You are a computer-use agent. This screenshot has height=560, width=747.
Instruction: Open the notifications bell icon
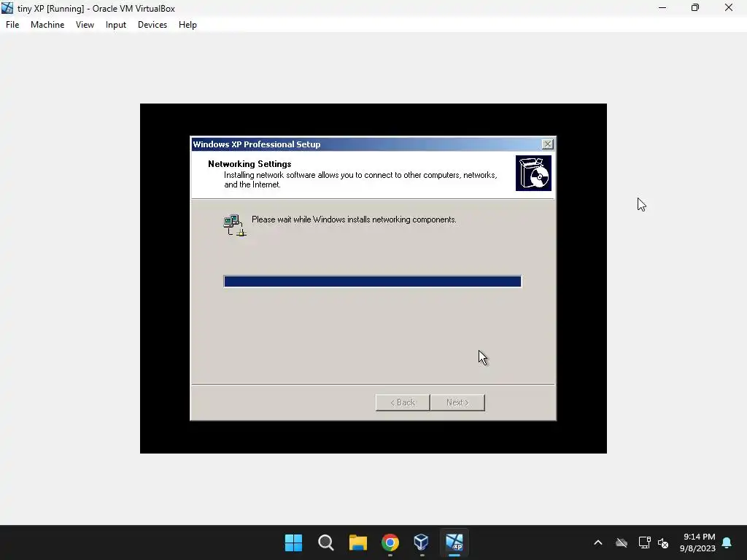(x=727, y=542)
